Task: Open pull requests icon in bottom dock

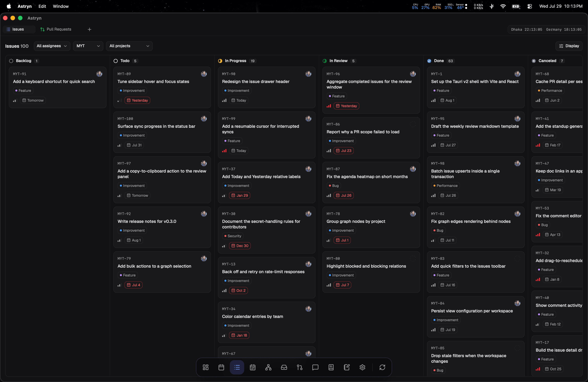Action: [x=300, y=367]
